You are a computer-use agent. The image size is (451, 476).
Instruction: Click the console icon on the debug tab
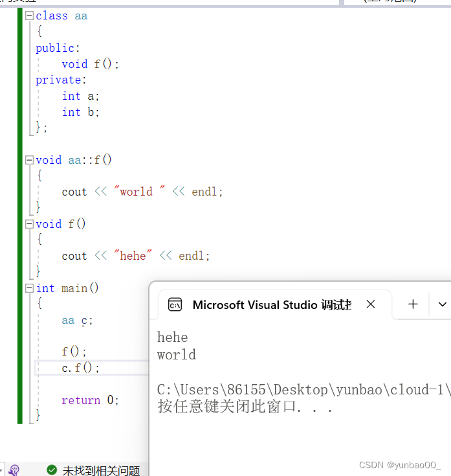pos(175,304)
